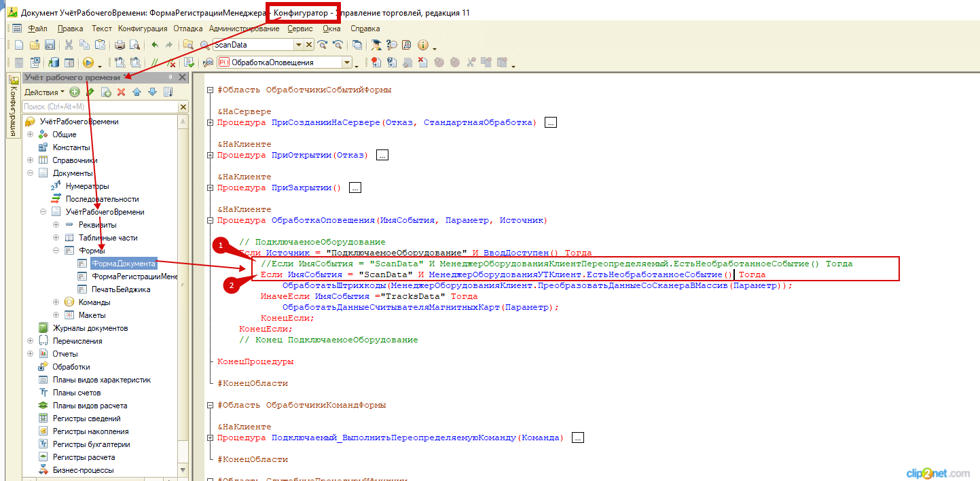Clear the tree search field X
Image resolution: width=980 pixels, height=481 pixels.
(183, 107)
